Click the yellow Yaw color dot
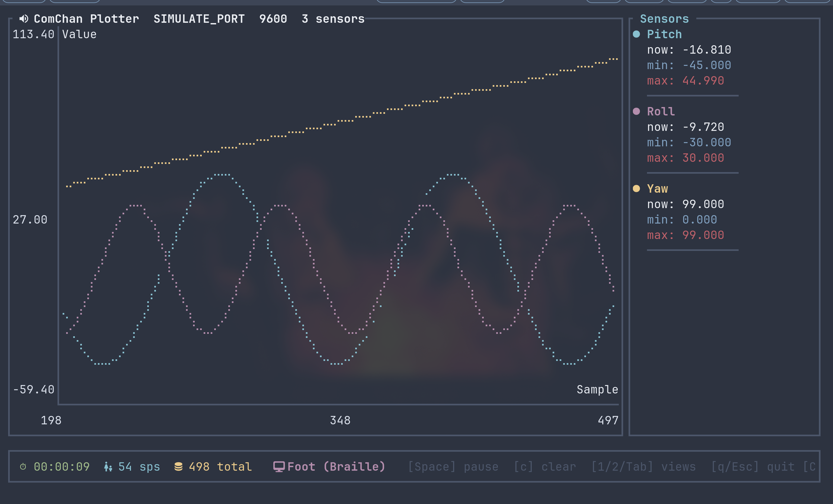 point(636,189)
